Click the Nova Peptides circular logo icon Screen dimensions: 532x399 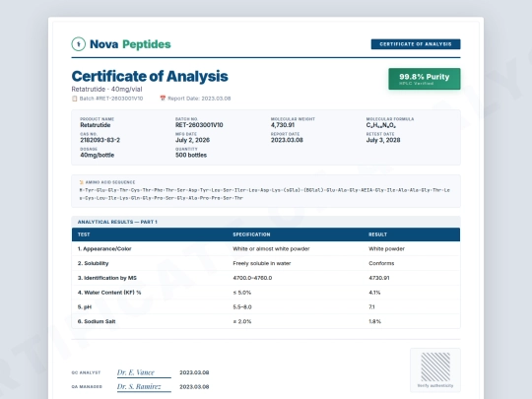pos(79,44)
